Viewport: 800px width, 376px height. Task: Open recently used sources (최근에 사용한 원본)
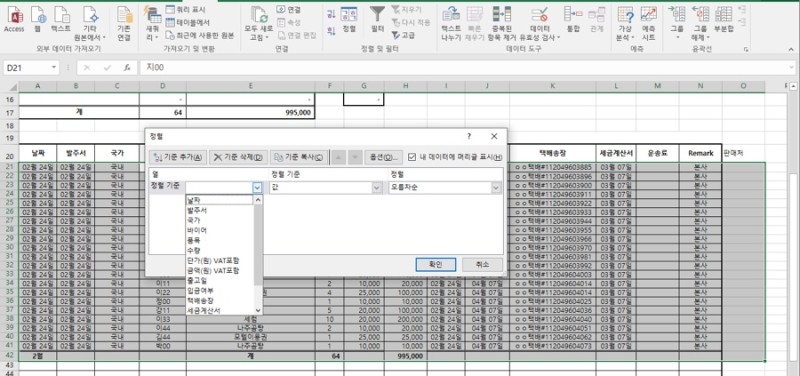point(200,35)
